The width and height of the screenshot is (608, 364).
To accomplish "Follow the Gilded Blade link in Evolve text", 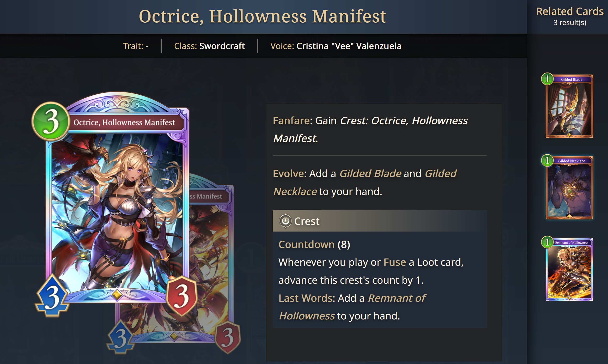I will (x=370, y=174).
